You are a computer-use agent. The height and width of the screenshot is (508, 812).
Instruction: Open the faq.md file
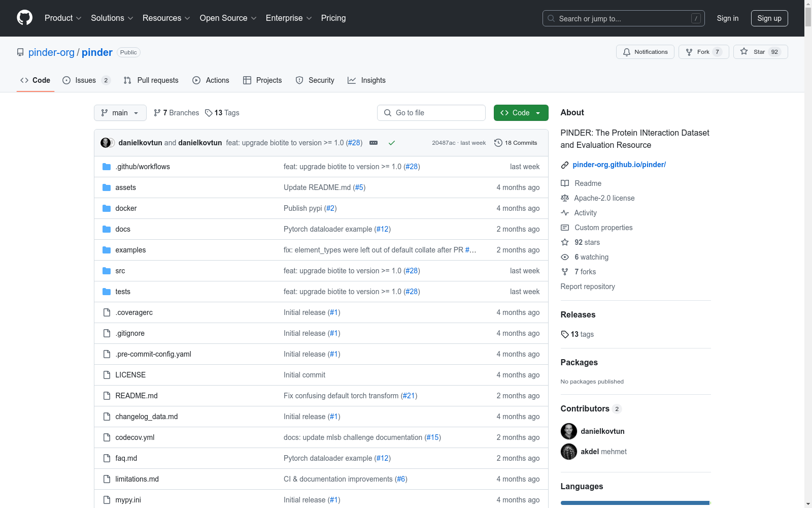tap(126, 458)
